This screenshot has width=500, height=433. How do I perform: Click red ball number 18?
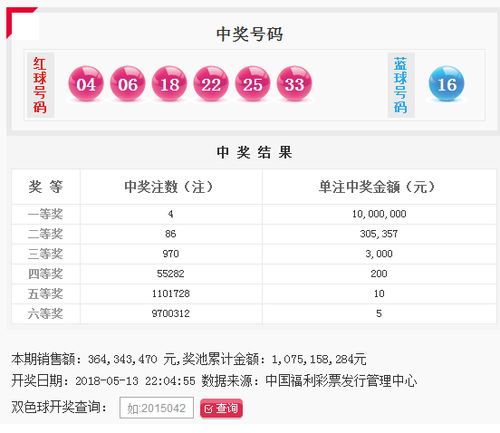(169, 84)
